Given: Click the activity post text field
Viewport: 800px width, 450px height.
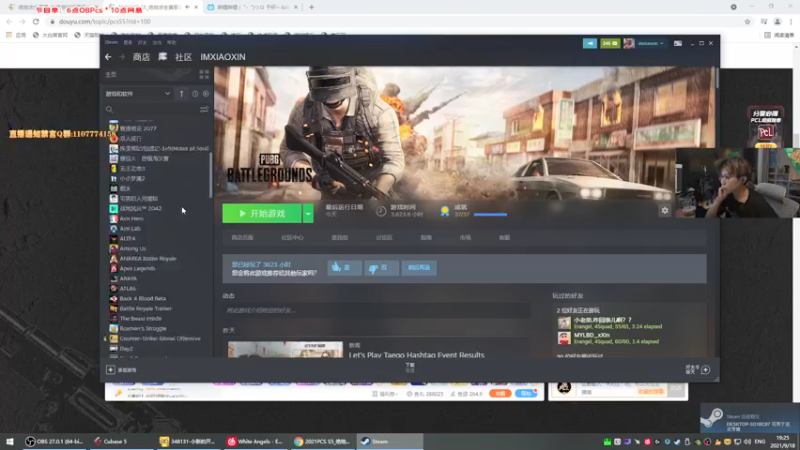Looking at the screenshot, I should click(x=377, y=310).
